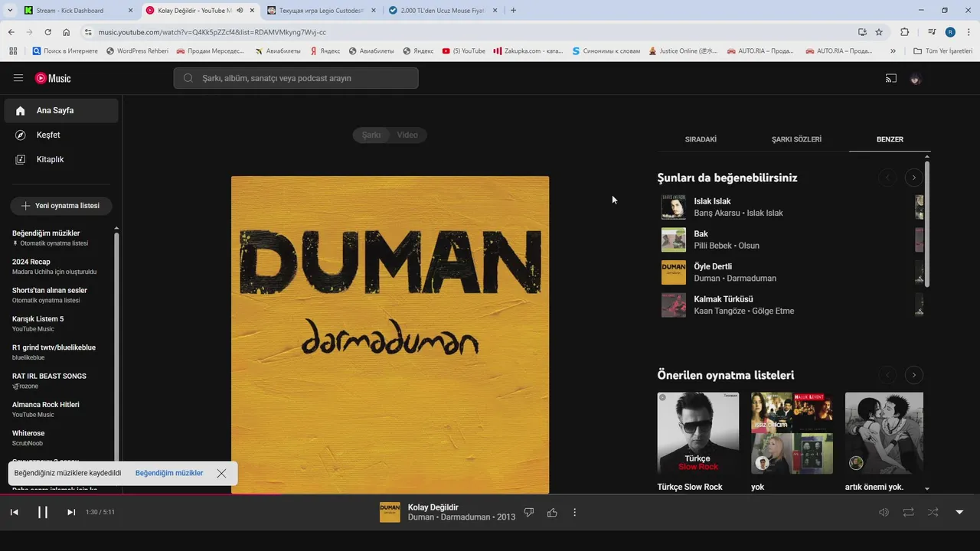Switch player to Video mode
Viewport: 980px width, 551px height.
point(407,135)
